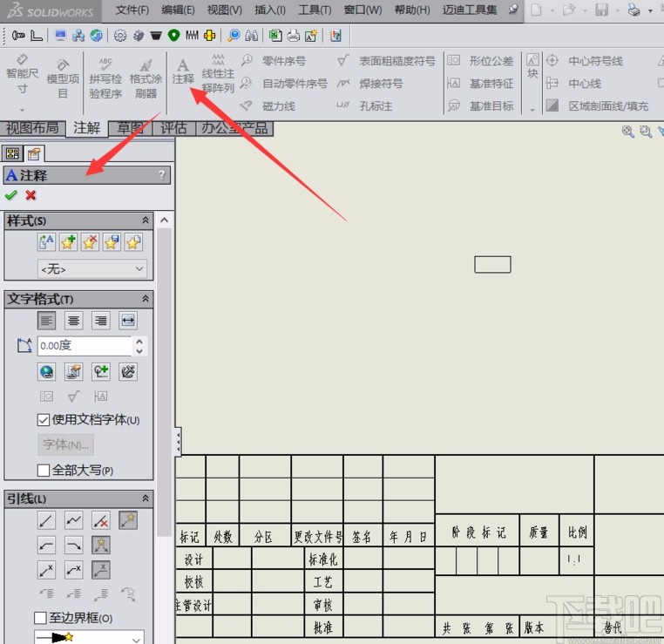Screen dimensions: 664x644
Task: Set text alignment to left
Action: click(x=46, y=321)
